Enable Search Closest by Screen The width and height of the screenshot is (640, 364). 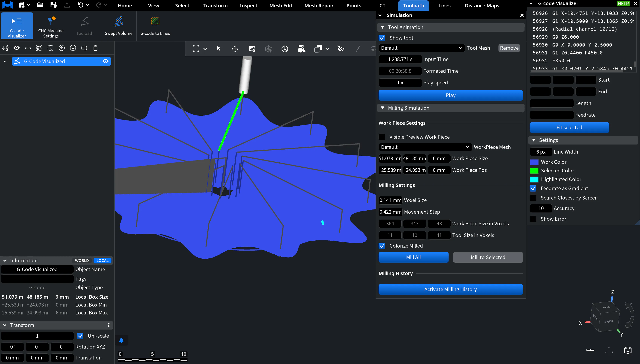533,198
